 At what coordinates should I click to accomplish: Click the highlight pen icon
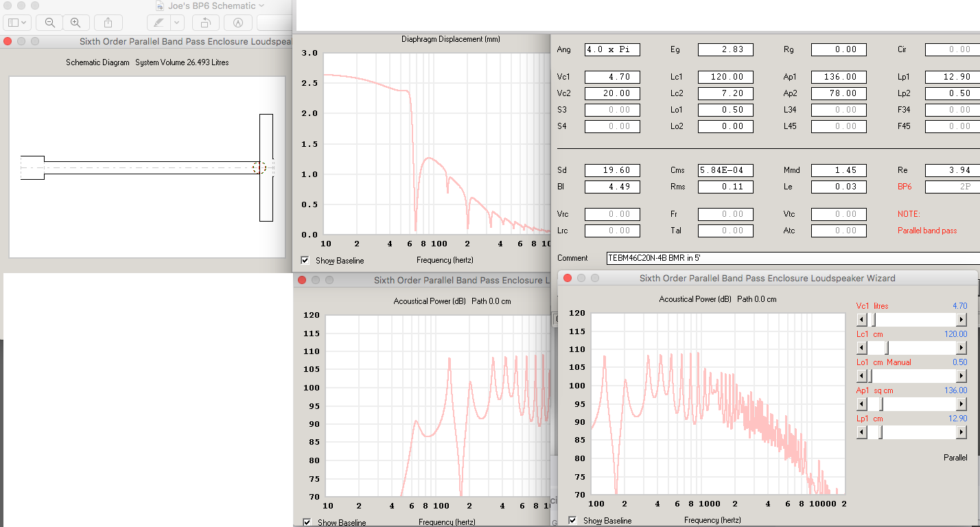coord(159,22)
